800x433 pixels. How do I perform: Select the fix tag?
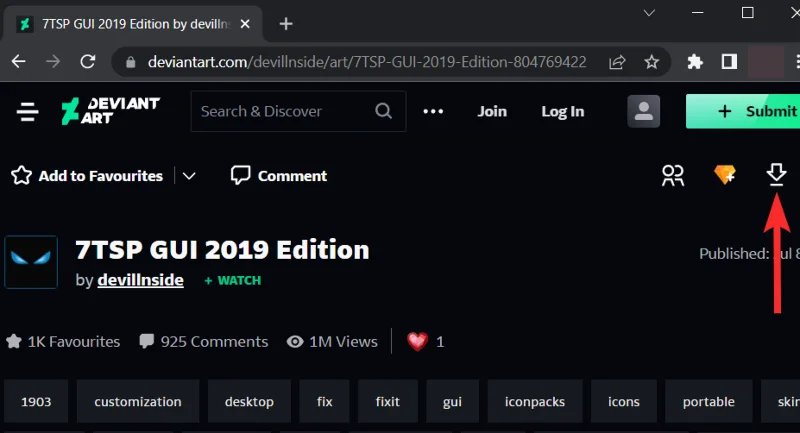tap(324, 401)
